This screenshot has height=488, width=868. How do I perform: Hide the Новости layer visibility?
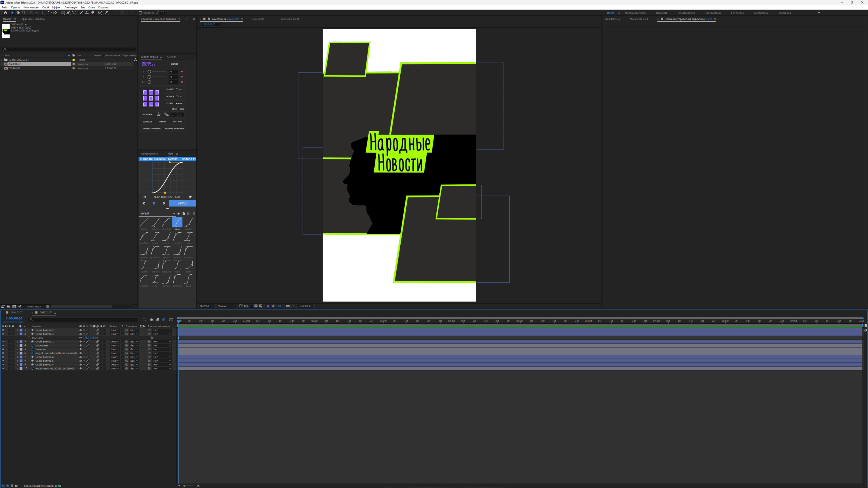click(3, 349)
